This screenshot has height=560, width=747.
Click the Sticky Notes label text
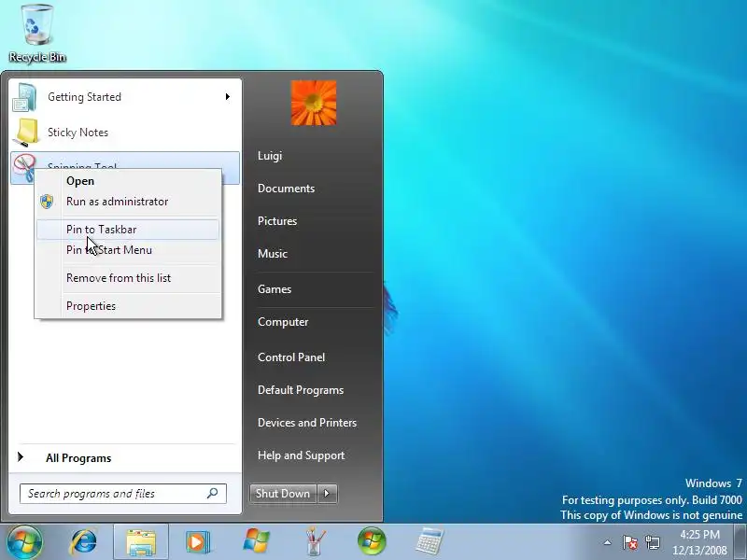(x=78, y=133)
